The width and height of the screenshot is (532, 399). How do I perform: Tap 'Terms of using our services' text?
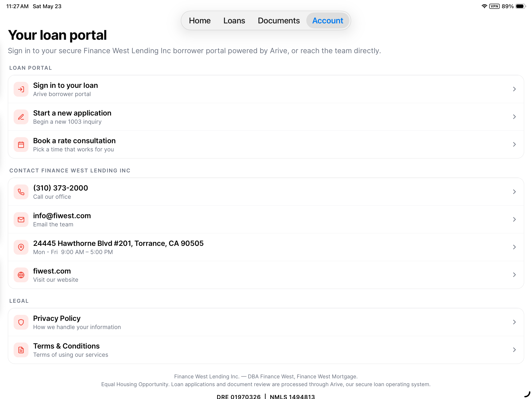(70, 355)
